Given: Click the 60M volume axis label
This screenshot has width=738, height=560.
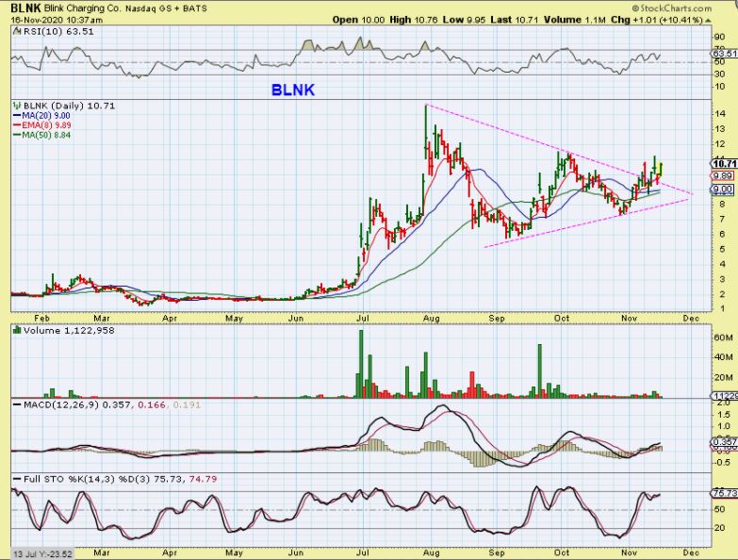Looking at the screenshot, I should click(x=723, y=338).
